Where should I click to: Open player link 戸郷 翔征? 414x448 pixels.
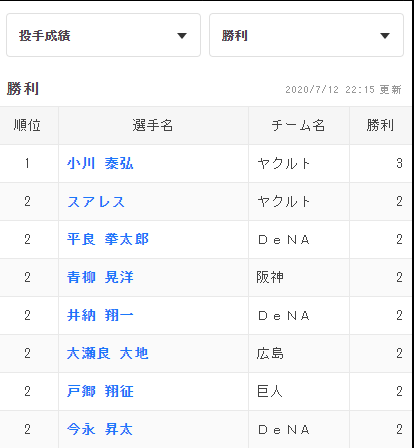[x=100, y=391]
